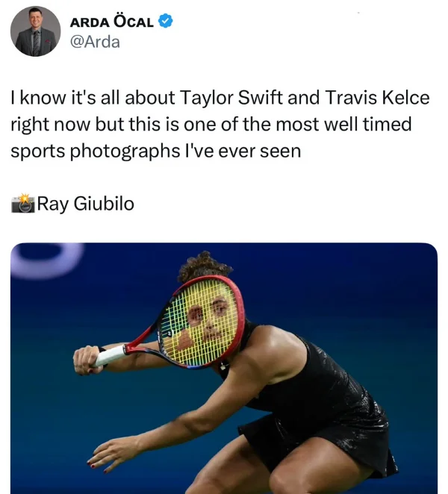Open Arda Öcal's profile avatar

pos(35,31)
